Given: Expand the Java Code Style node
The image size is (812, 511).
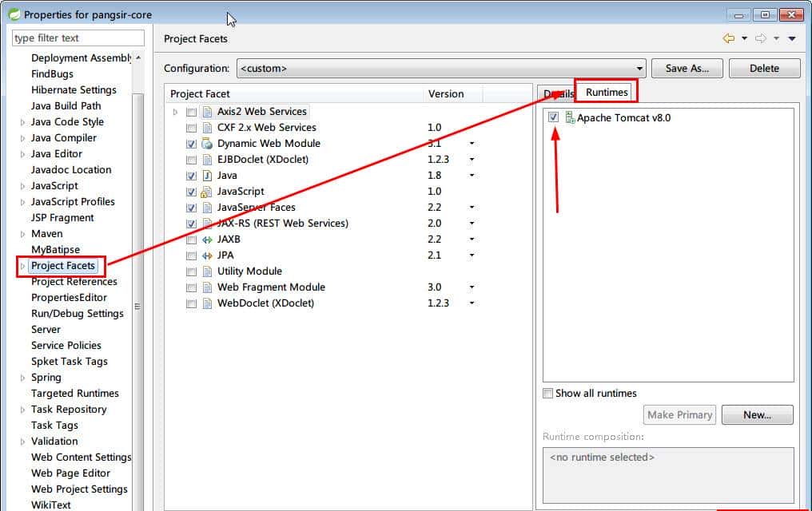Looking at the screenshot, I should pyautogui.click(x=22, y=123).
